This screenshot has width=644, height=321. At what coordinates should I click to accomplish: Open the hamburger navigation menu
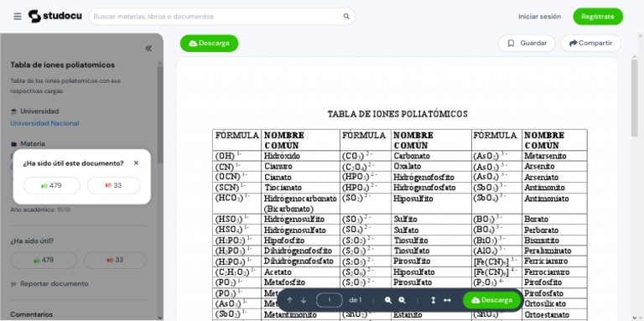coord(18,17)
